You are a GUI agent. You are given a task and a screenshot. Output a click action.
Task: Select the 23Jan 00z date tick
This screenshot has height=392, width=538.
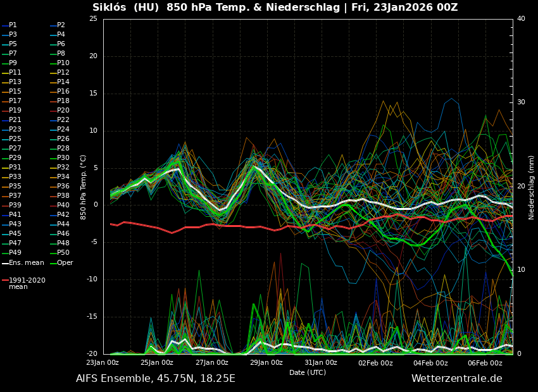[103, 363]
